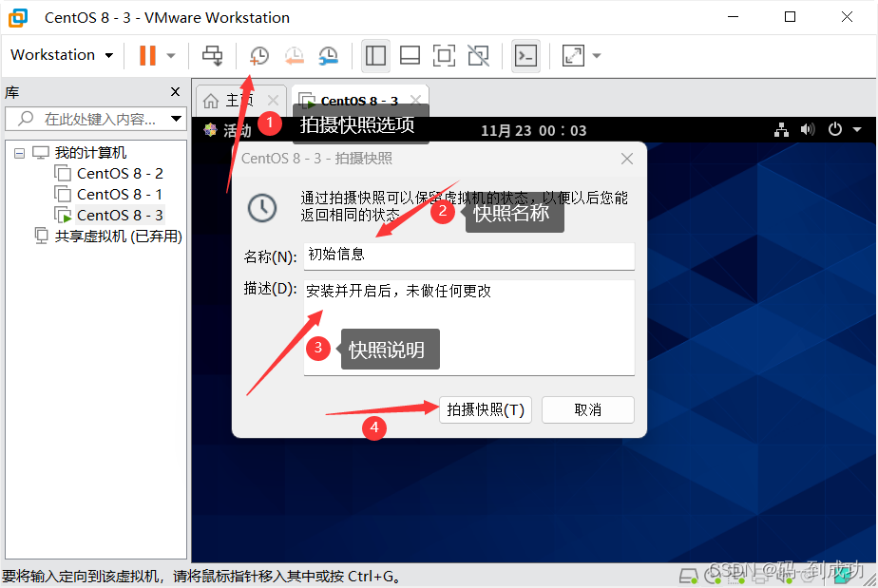This screenshot has height=588, width=878.
Task: Toggle the library sidebar view icon
Action: (x=375, y=55)
